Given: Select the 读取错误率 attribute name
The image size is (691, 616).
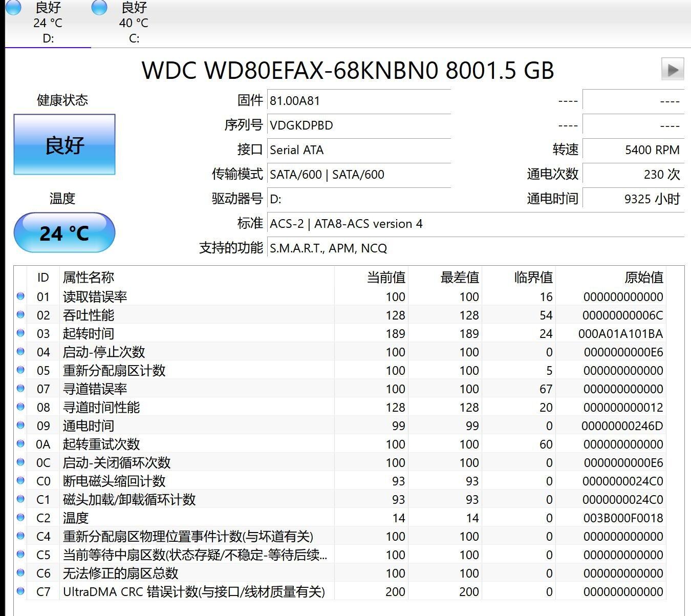Looking at the screenshot, I should pos(95,296).
